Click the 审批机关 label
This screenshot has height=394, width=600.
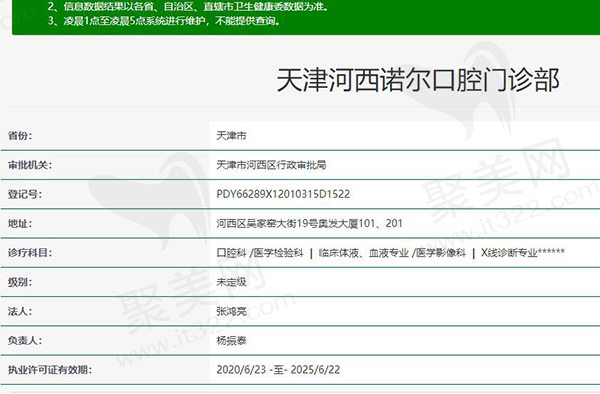tap(30, 165)
